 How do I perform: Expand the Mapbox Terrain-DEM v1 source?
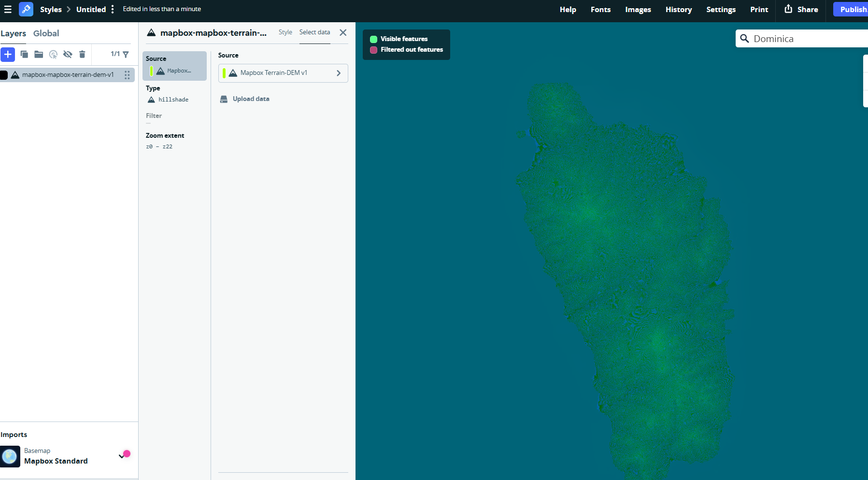(338, 73)
